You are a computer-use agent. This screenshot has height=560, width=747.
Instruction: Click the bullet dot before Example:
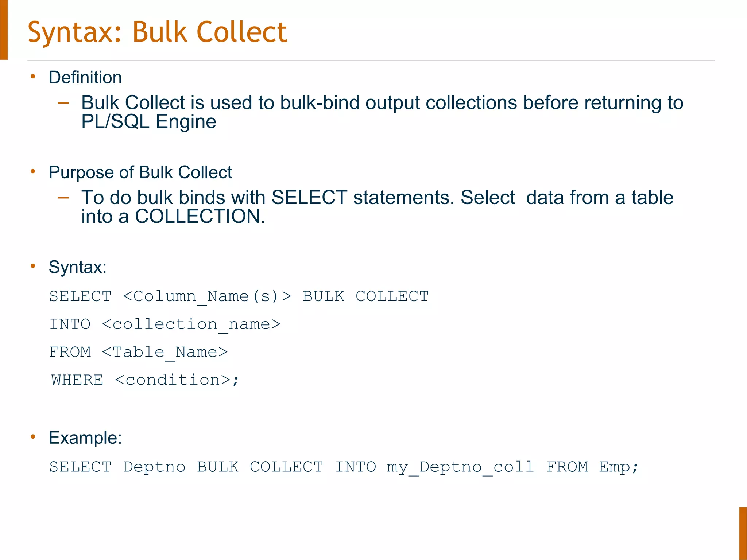(33, 436)
